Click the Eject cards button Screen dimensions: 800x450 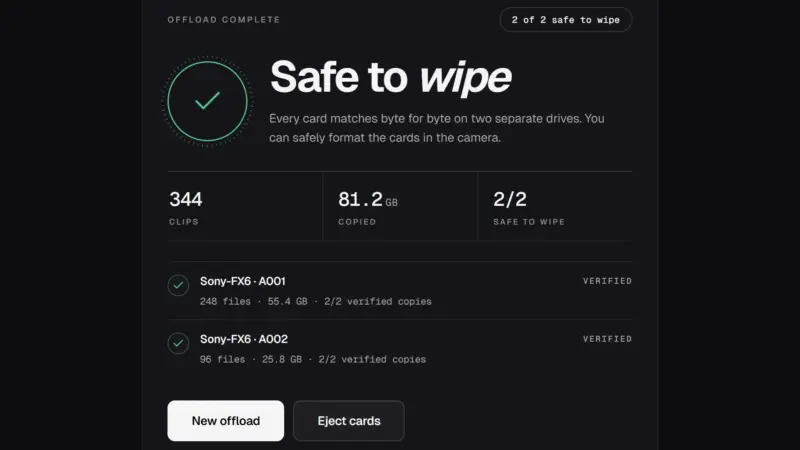coord(349,421)
